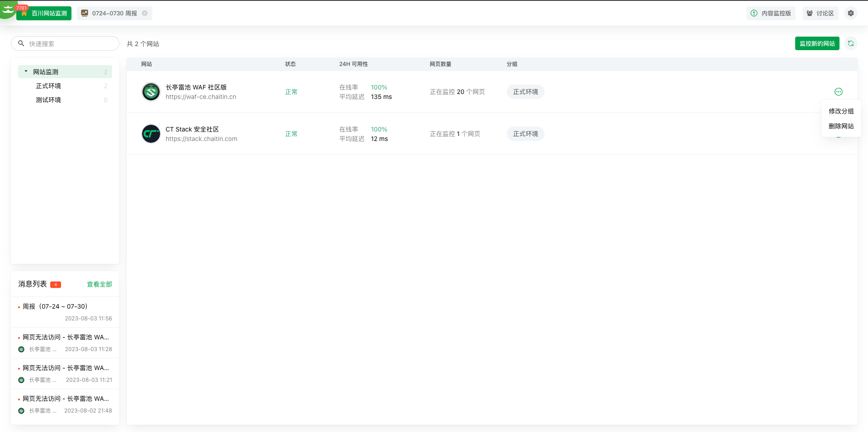This screenshot has height=432, width=868.
Task: Click the red 4 unread messages badge
Action: click(56, 284)
